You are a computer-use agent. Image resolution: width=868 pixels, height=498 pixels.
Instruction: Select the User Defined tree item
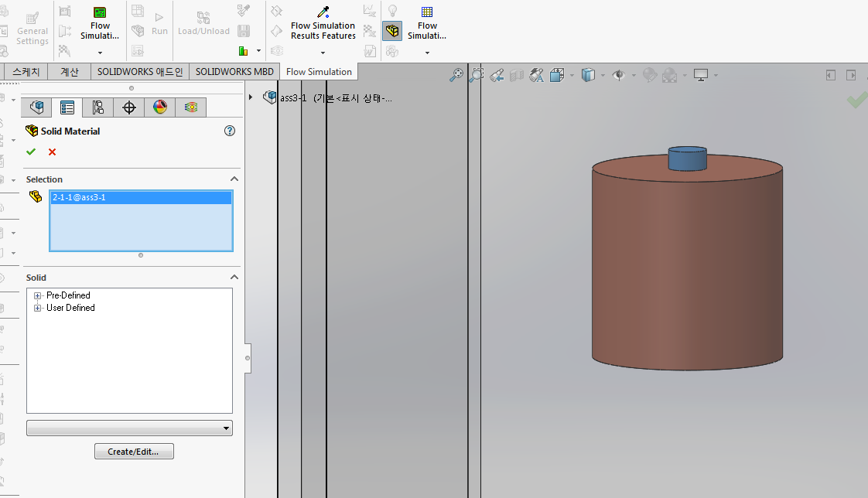pyautogui.click(x=70, y=308)
